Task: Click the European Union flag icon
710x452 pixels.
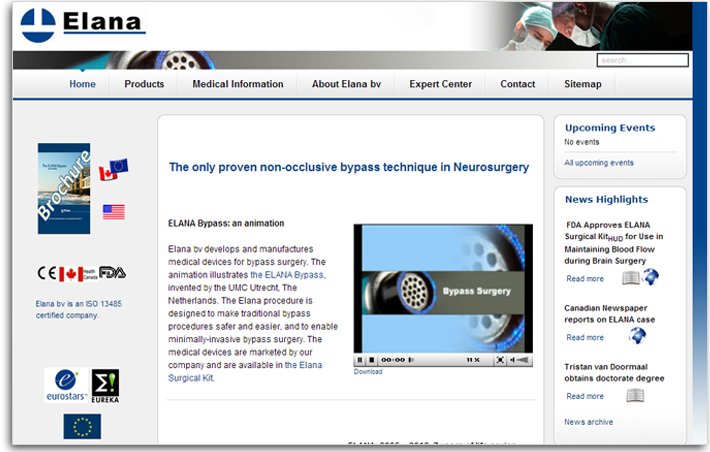Action: click(82, 426)
